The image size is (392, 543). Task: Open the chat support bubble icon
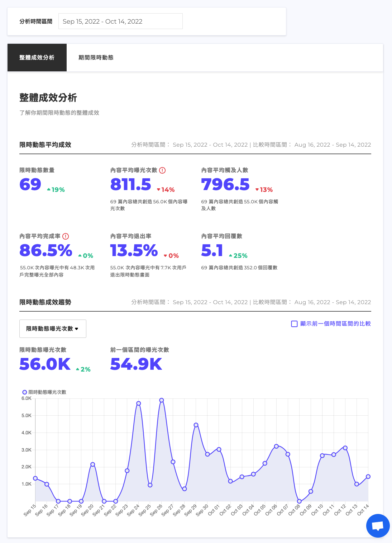[378, 526]
